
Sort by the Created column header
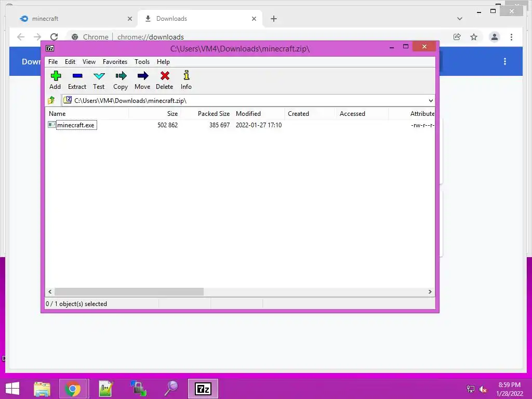(310, 114)
